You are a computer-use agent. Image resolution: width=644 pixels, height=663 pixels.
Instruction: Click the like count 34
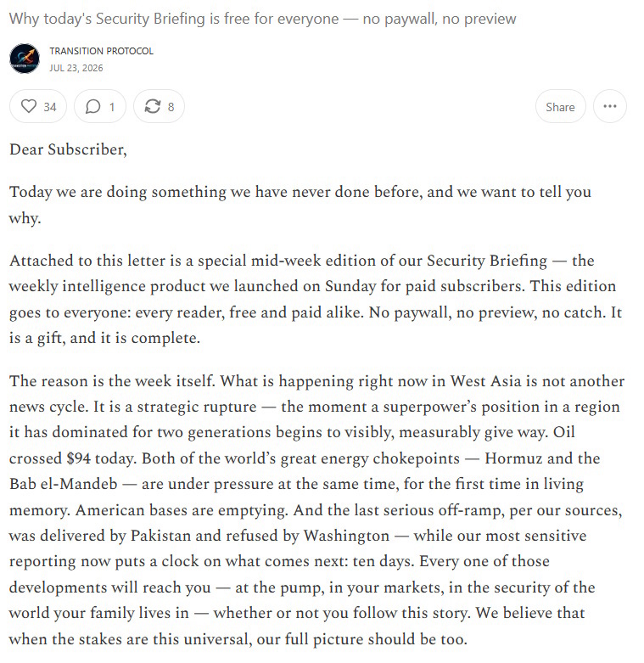tap(50, 107)
